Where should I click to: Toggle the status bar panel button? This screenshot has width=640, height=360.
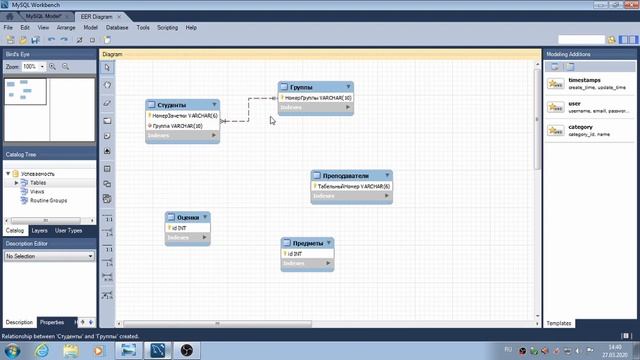tap(626, 336)
